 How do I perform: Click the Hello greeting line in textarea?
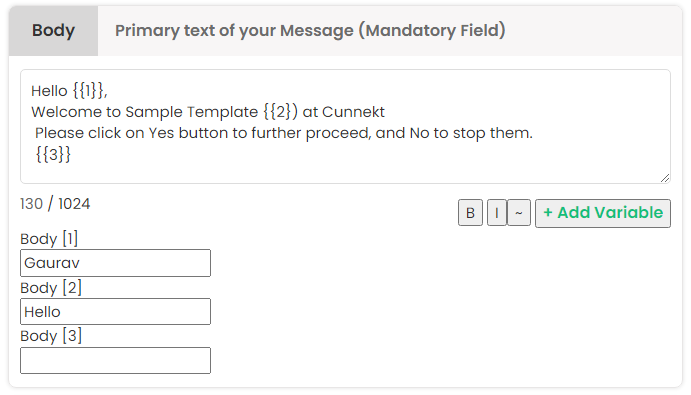click(x=69, y=91)
